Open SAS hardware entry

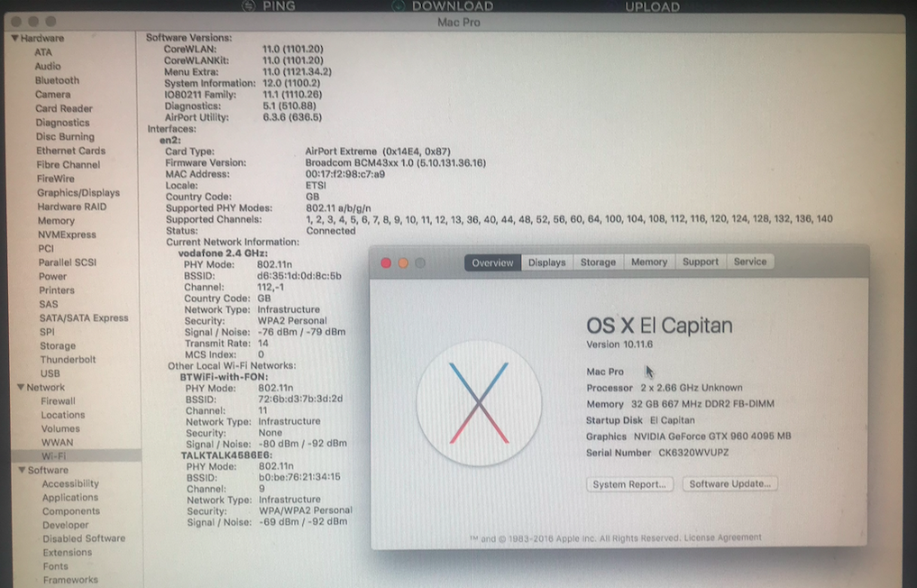coord(49,304)
